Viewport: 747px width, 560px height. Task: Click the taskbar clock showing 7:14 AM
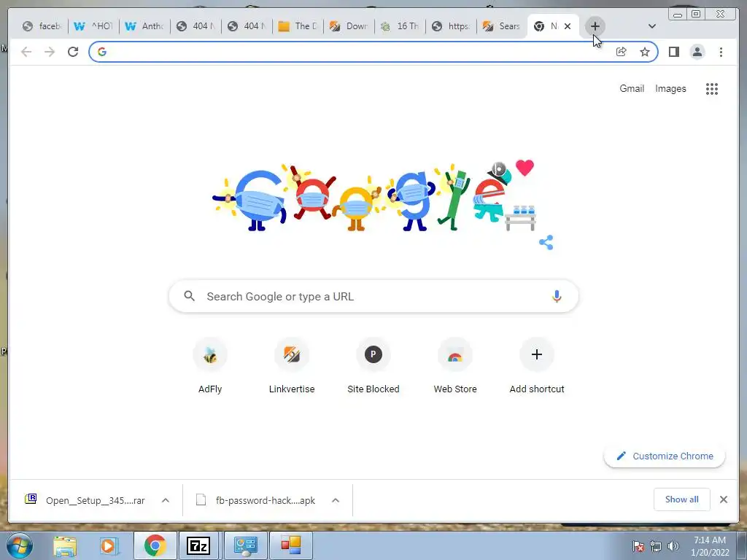[710, 546]
